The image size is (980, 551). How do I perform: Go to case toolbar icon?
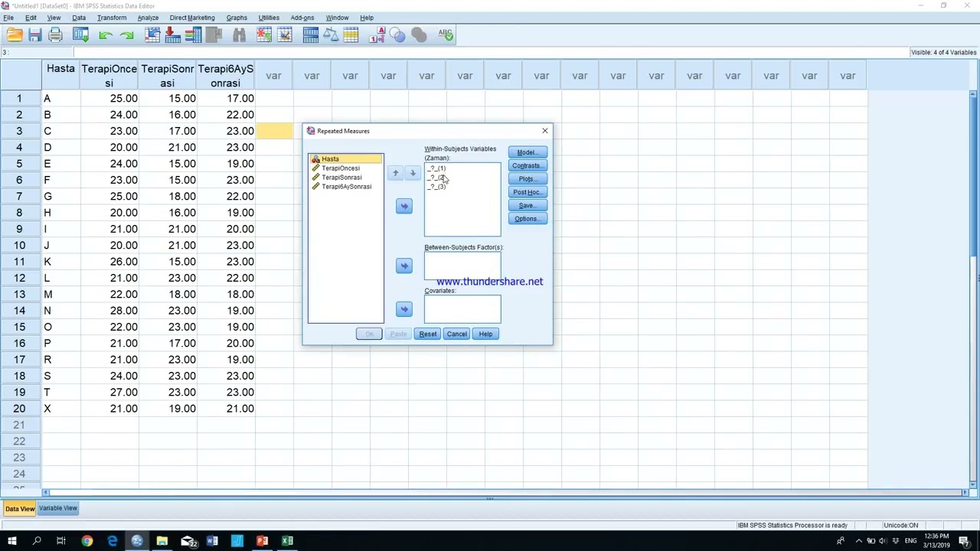point(152,34)
